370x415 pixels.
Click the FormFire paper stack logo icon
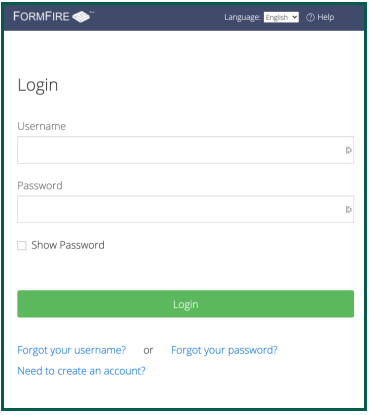81,17
